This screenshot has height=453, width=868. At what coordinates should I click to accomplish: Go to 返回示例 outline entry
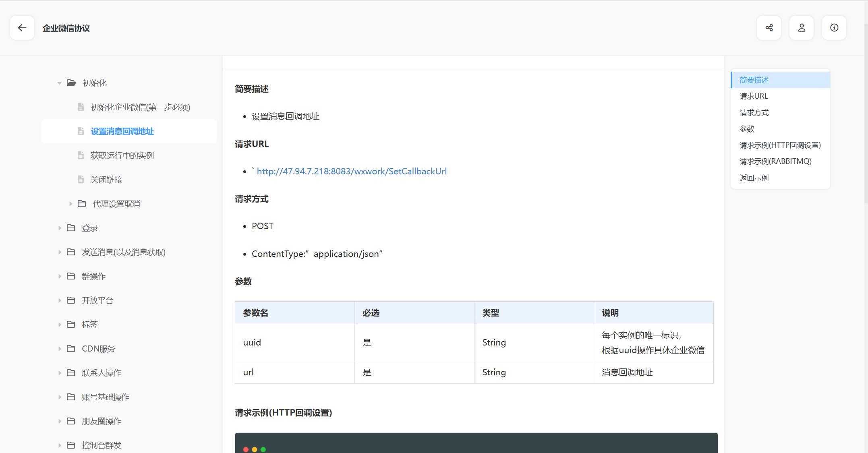[754, 178]
